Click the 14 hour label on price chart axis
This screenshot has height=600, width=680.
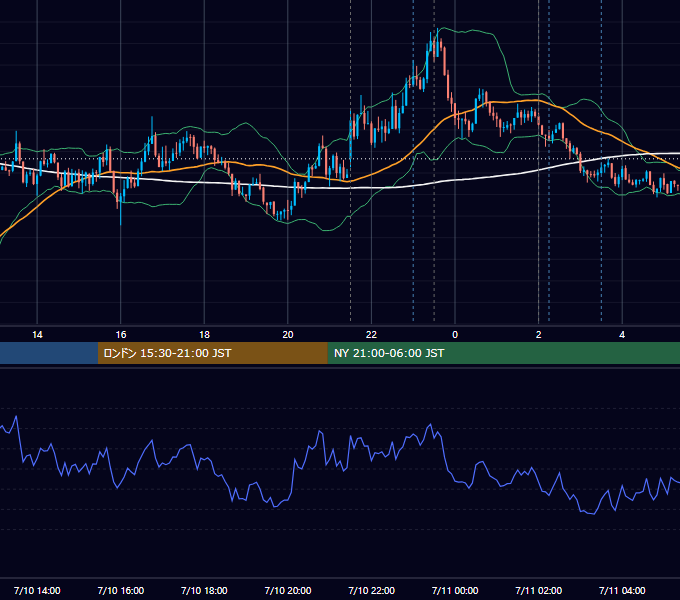click(37, 335)
